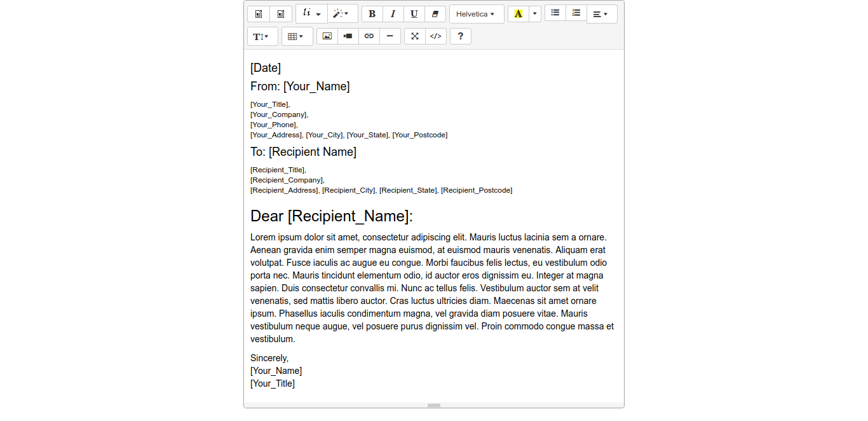Click the eraser remove-formatting icon
The image size is (868, 421).
click(435, 14)
